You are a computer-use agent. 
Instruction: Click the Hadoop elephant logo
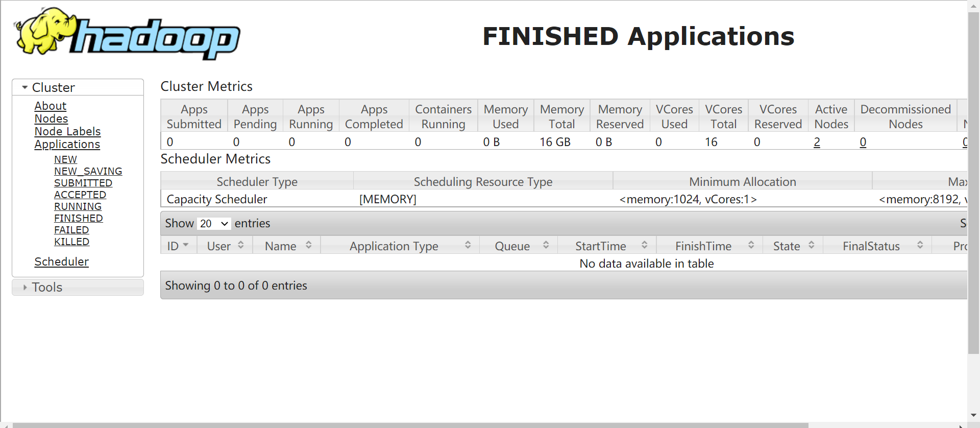pyautogui.click(x=127, y=34)
